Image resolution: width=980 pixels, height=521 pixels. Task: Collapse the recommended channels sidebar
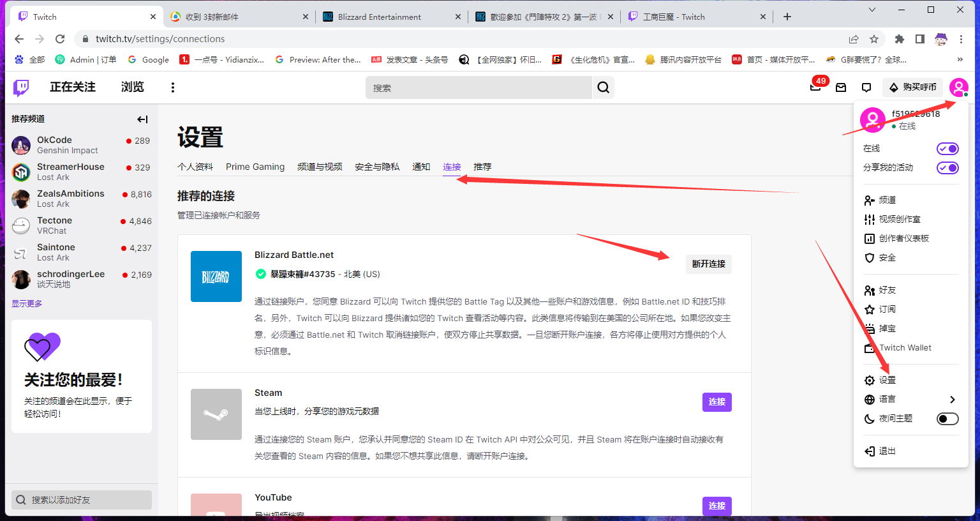pyautogui.click(x=142, y=119)
